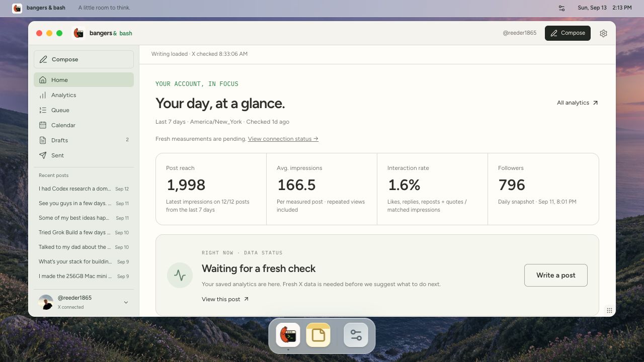This screenshot has width=644, height=362.
Task: Open recent post 'What's your stack for buildin...'
Action: click(84, 262)
